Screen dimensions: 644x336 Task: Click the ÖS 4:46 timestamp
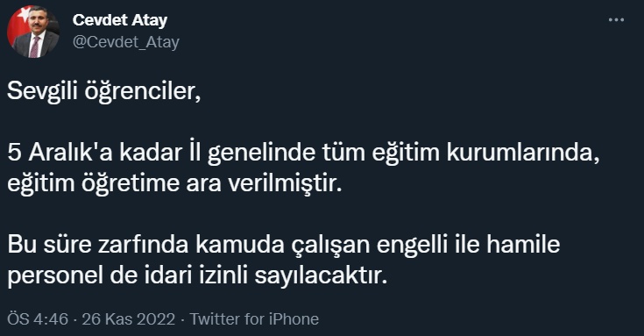(38, 319)
